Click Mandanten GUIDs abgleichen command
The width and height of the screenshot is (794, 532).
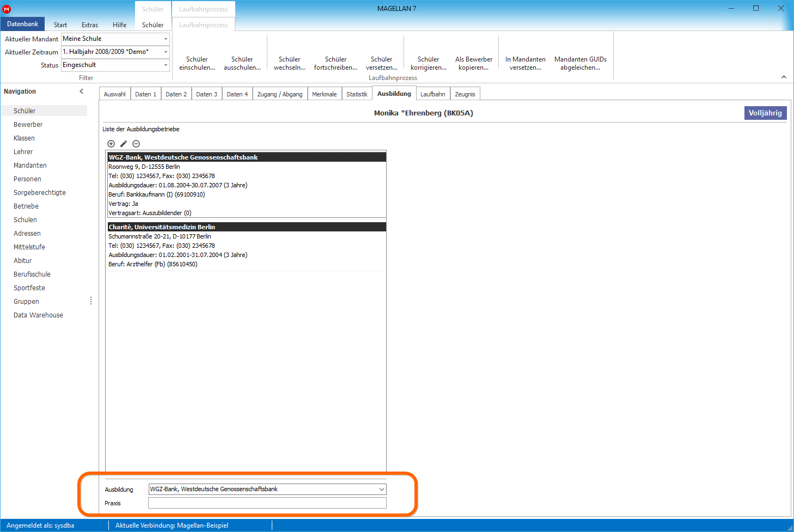(x=581, y=63)
